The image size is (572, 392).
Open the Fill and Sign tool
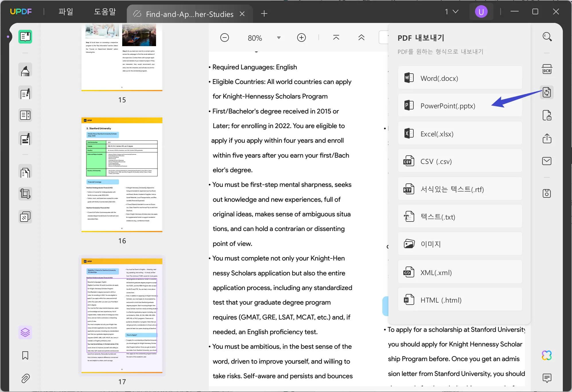pos(25,139)
